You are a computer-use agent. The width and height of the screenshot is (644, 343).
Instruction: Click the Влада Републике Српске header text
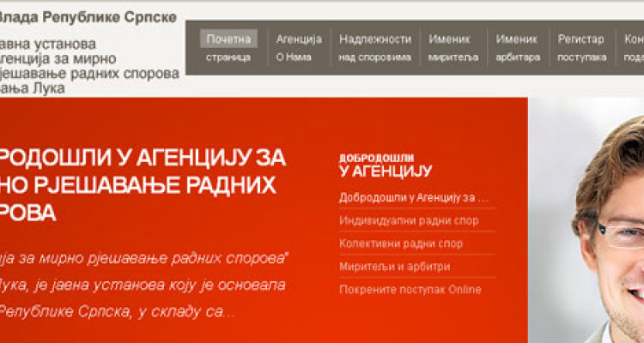[88, 18]
